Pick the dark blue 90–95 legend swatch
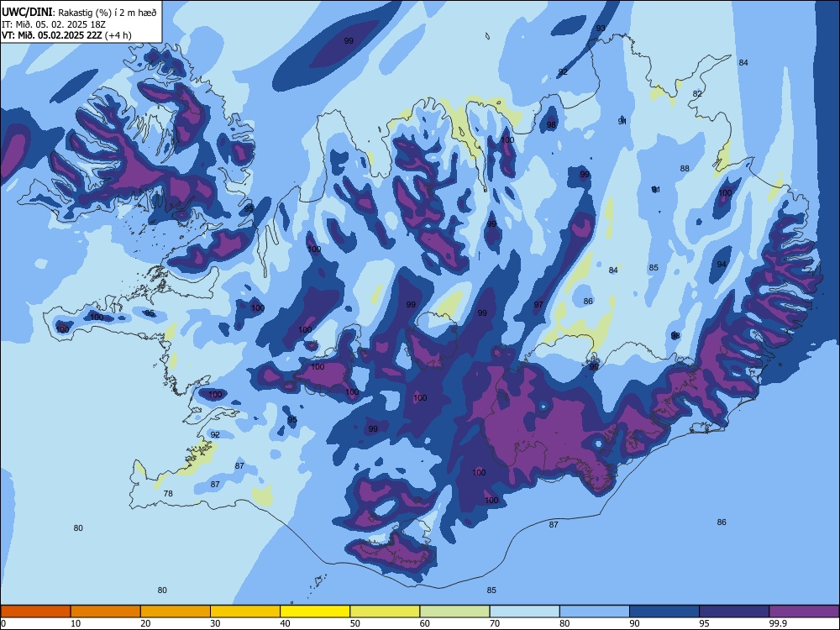Image resolution: width=840 pixels, height=630 pixels. (664, 612)
